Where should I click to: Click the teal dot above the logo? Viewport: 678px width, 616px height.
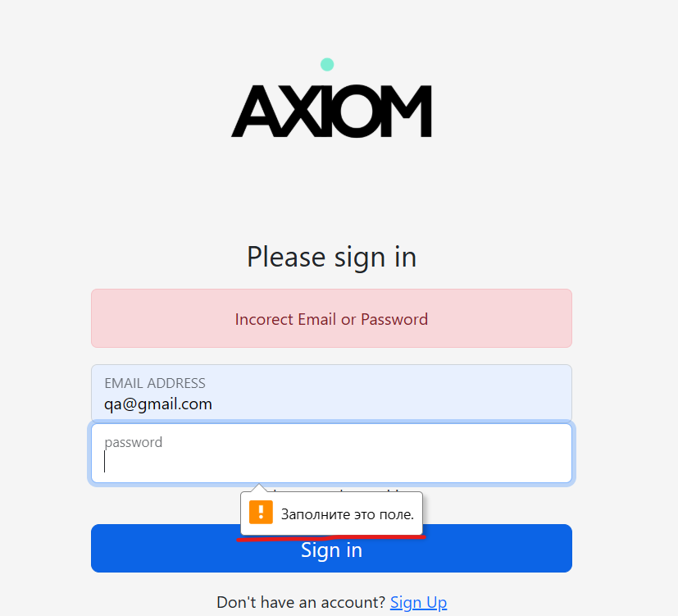click(327, 64)
